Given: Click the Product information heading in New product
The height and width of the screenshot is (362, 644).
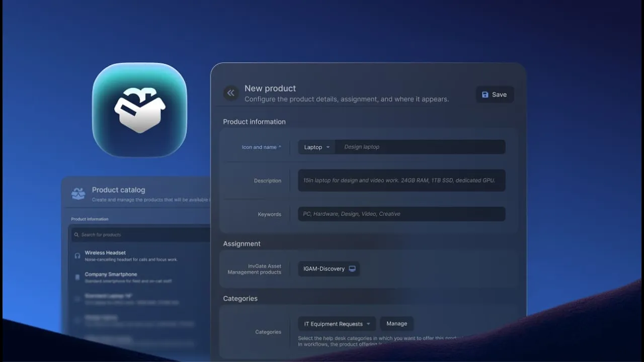Looking at the screenshot, I should coord(254,122).
